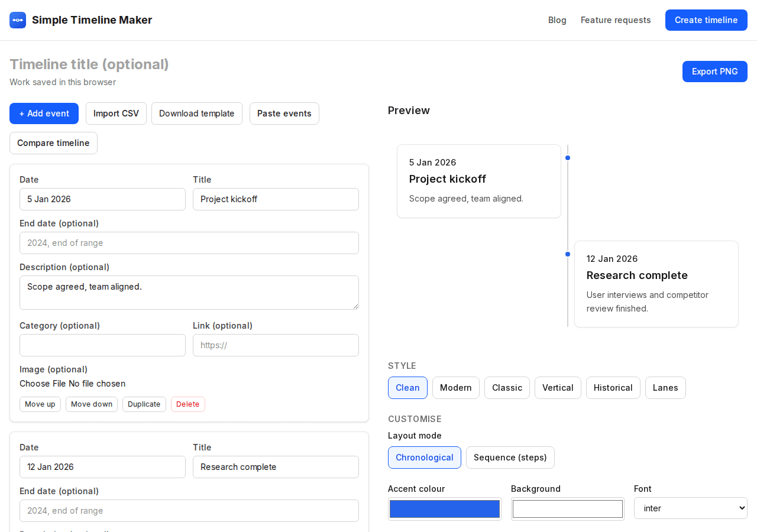This screenshot has width=757, height=532.
Task: Click the Simple Timeline Maker logo icon
Action: (18, 20)
